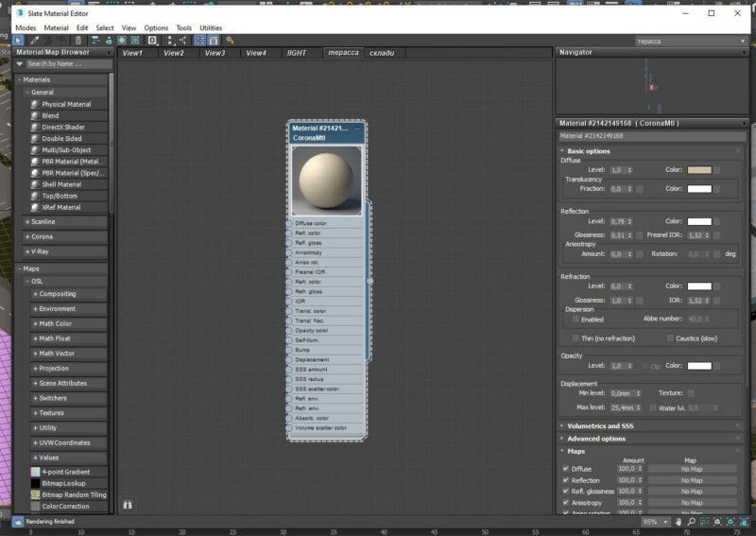Open the Options menu
Screen dimensions: 756x536
156,28
